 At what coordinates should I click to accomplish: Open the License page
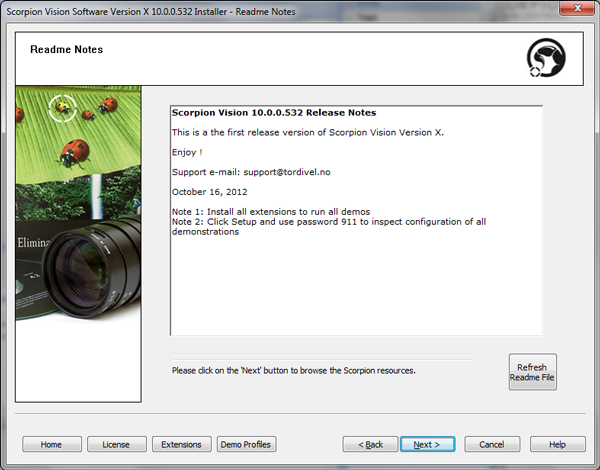pyautogui.click(x=117, y=444)
